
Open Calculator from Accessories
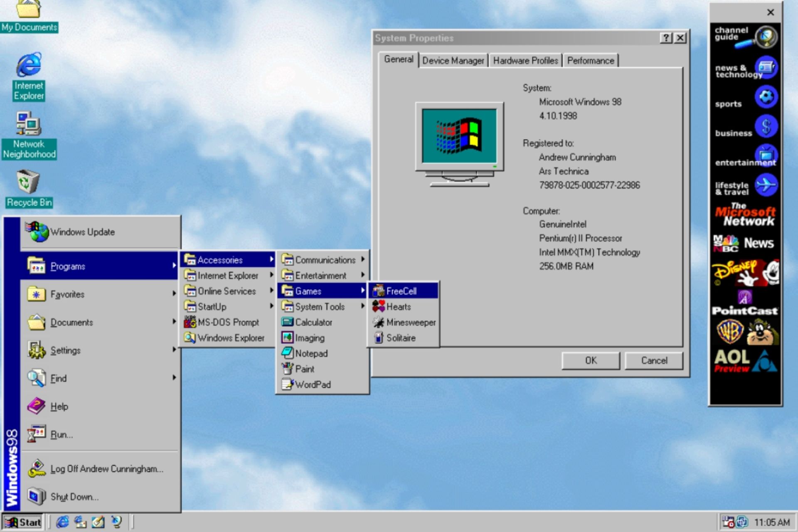[x=323, y=322]
